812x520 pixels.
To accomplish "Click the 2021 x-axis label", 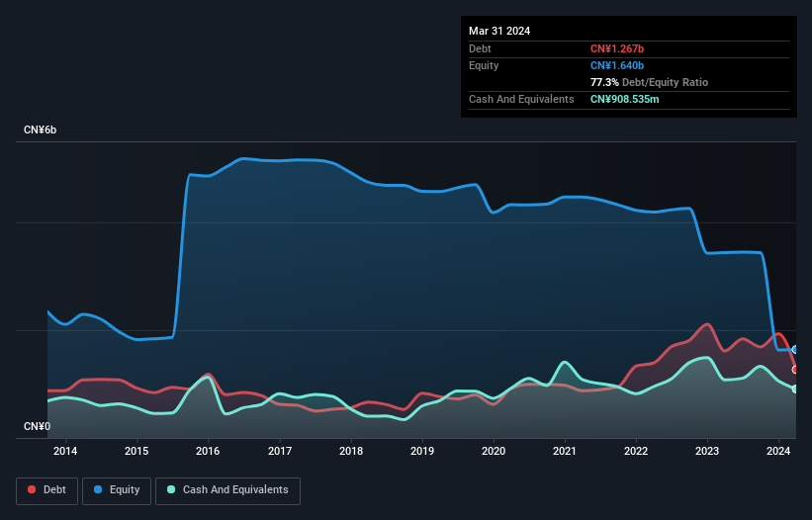I will click(565, 451).
